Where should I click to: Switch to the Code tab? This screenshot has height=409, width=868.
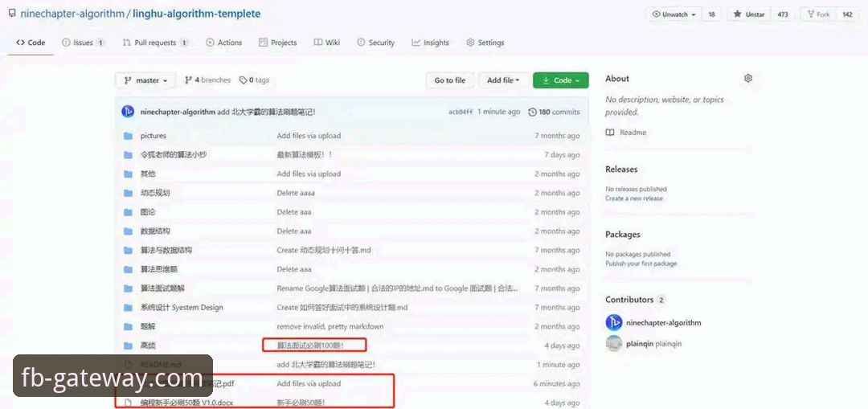pyautogui.click(x=31, y=43)
